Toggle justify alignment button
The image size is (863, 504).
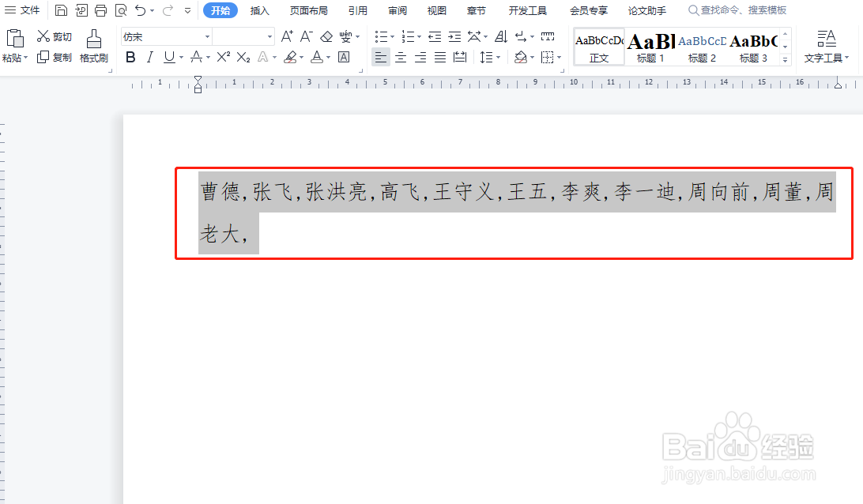coord(440,57)
